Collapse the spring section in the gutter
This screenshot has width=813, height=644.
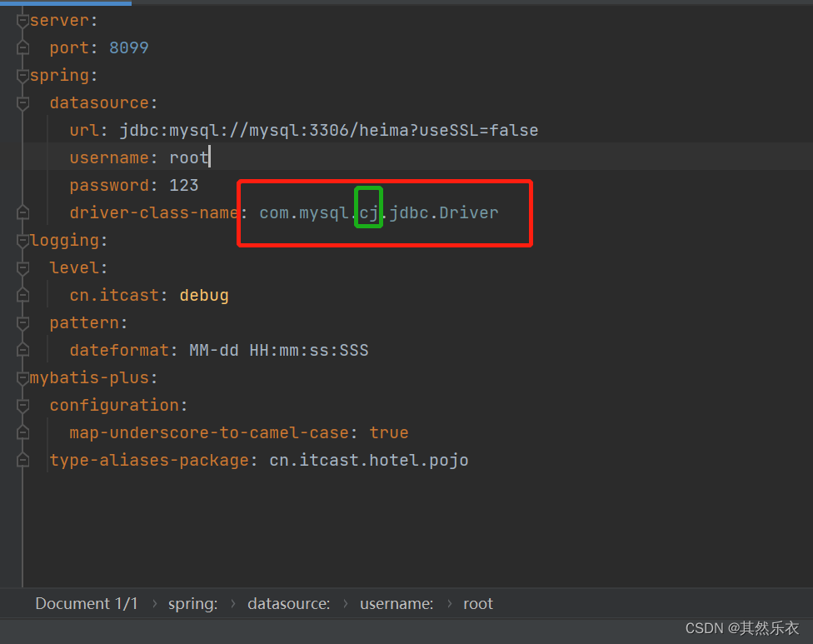click(22, 75)
